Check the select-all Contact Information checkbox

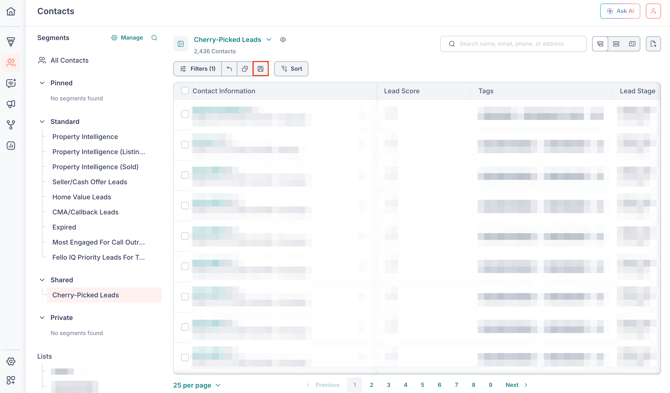click(x=185, y=91)
